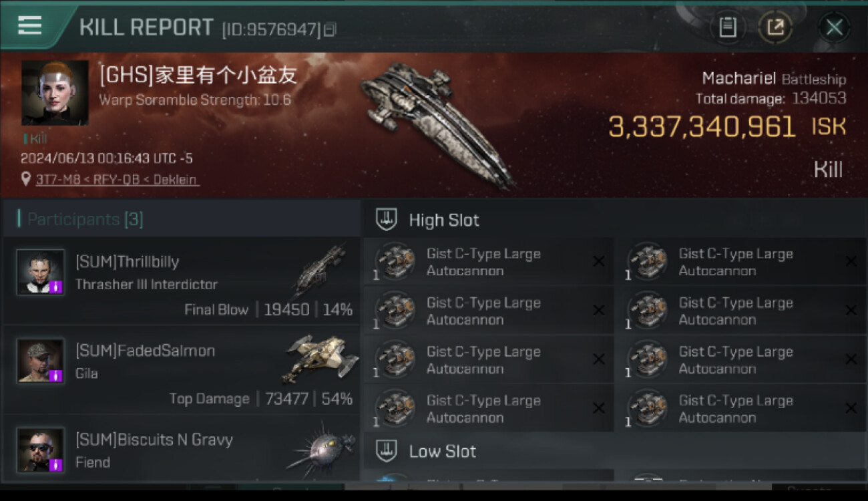Select the Fiend ship image

click(320, 449)
